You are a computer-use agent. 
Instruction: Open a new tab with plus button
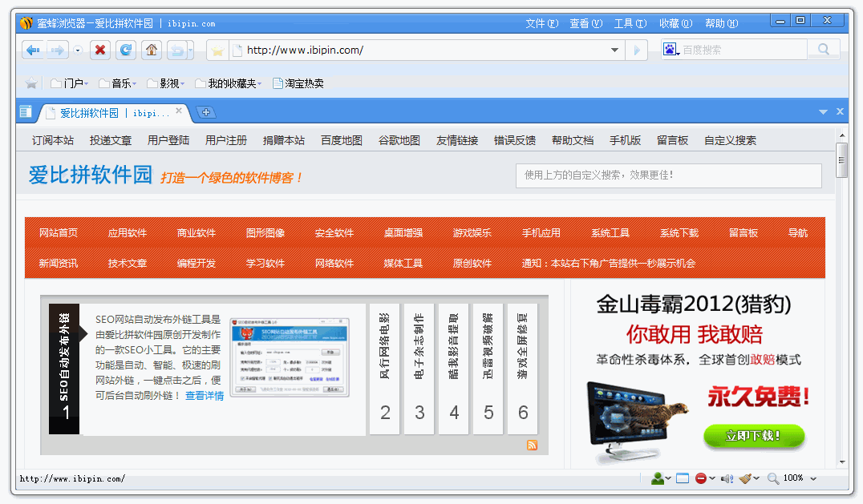(206, 112)
